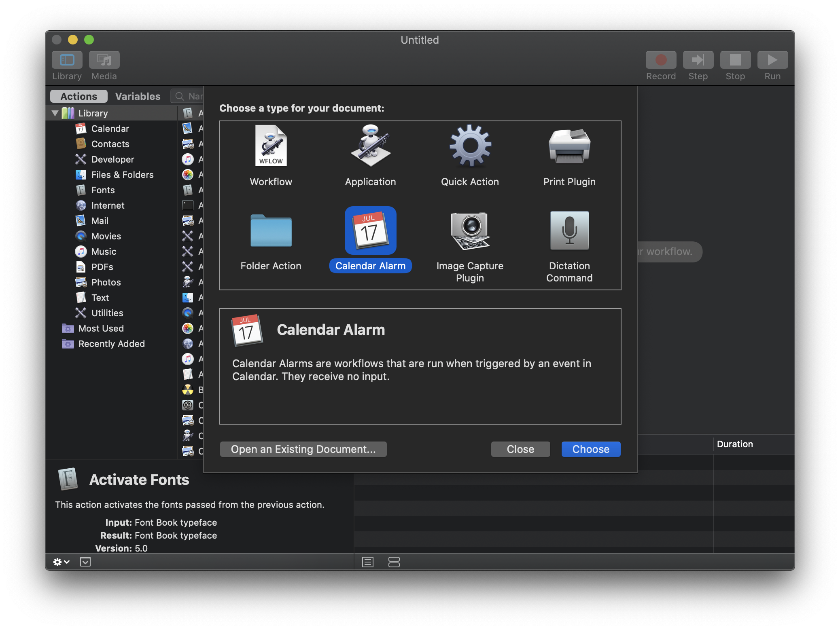Open the Media browser button
This screenshot has width=840, height=630.
104,60
